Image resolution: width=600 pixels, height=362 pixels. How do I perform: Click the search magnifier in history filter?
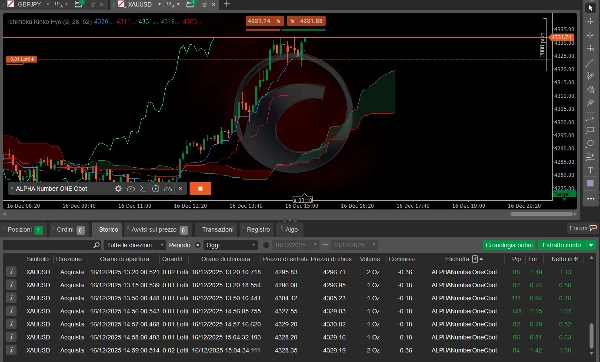[x=96, y=245]
